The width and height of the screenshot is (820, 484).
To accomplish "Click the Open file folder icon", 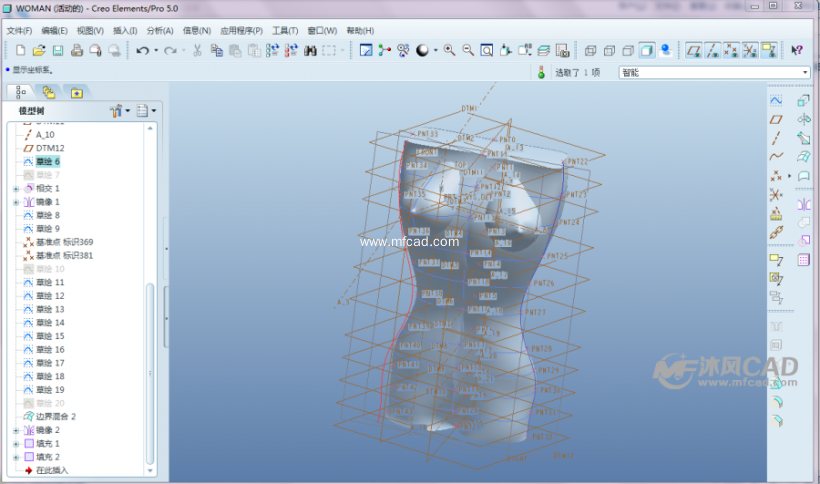I will [x=39, y=50].
